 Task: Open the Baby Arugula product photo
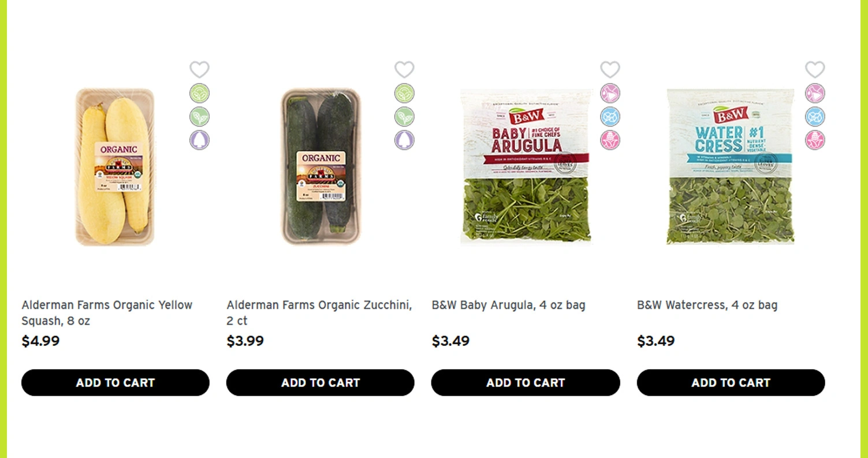(526, 166)
